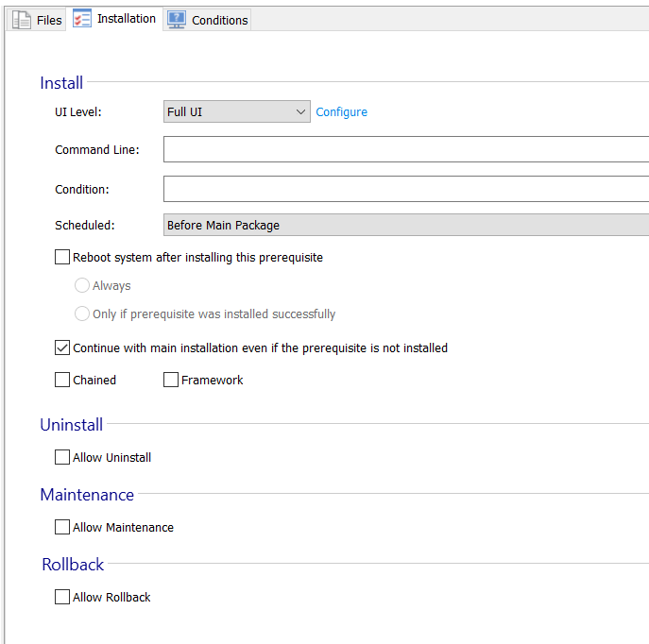Click into the Command Line field
Image resolution: width=649 pixels, height=644 pixels.
point(406,149)
